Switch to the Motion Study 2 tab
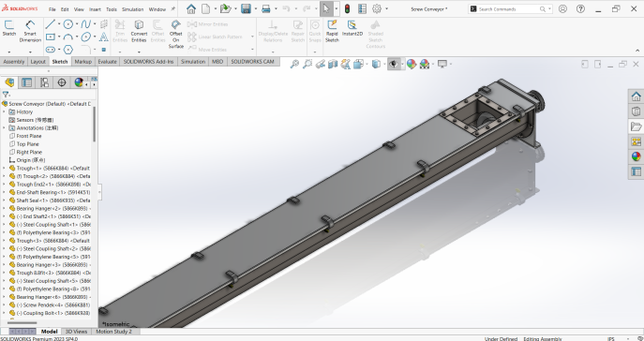The image size is (644, 341). [113, 331]
